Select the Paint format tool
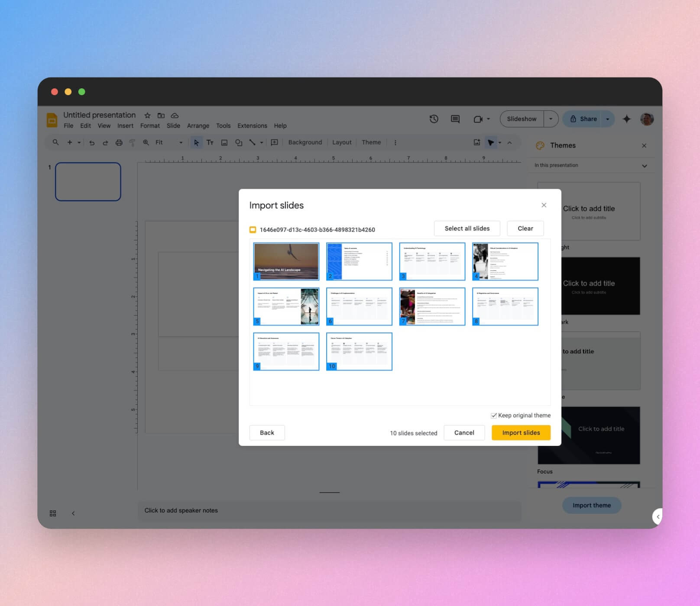The width and height of the screenshot is (700, 606). (132, 142)
